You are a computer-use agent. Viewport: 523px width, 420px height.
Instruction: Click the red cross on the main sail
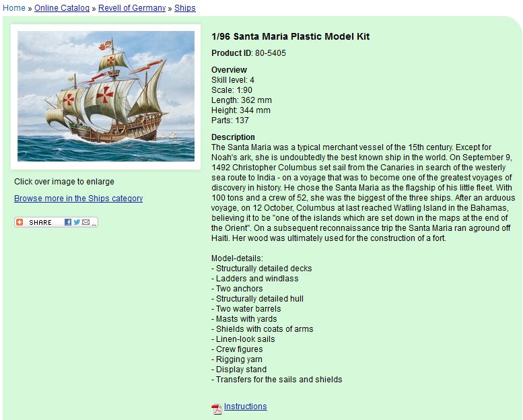pyautogui.click(x=105, y=94)
